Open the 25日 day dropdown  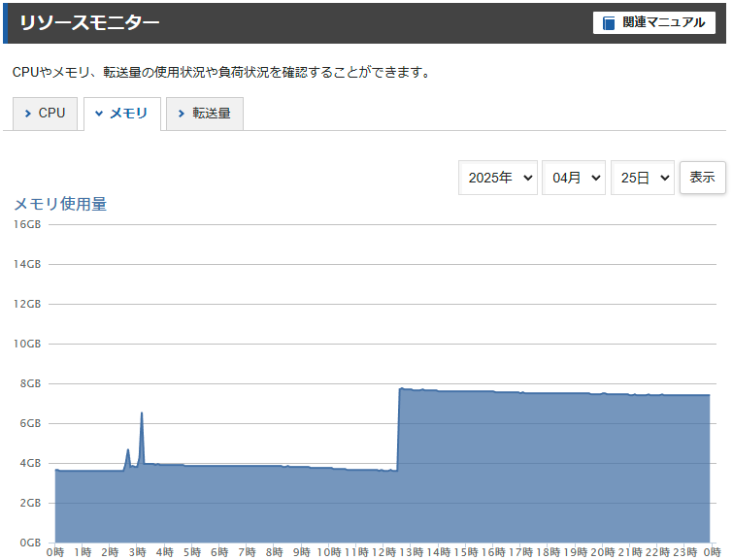[643, 178]
